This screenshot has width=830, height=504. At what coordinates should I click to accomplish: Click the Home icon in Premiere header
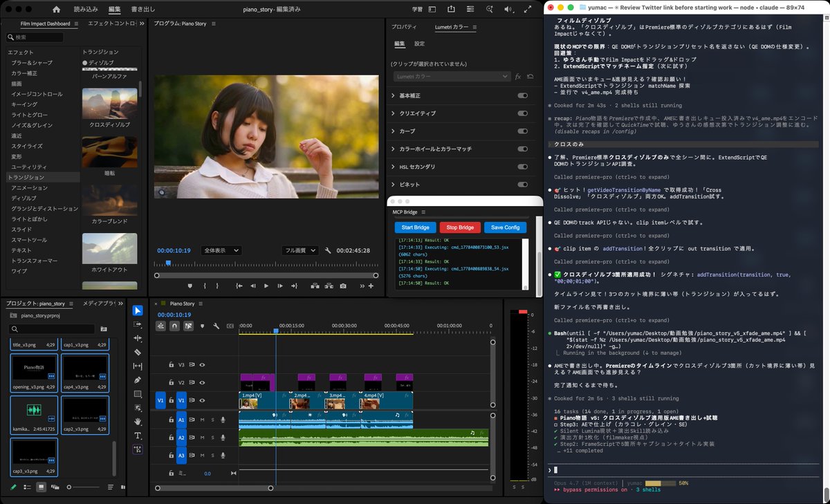[57, 10]
